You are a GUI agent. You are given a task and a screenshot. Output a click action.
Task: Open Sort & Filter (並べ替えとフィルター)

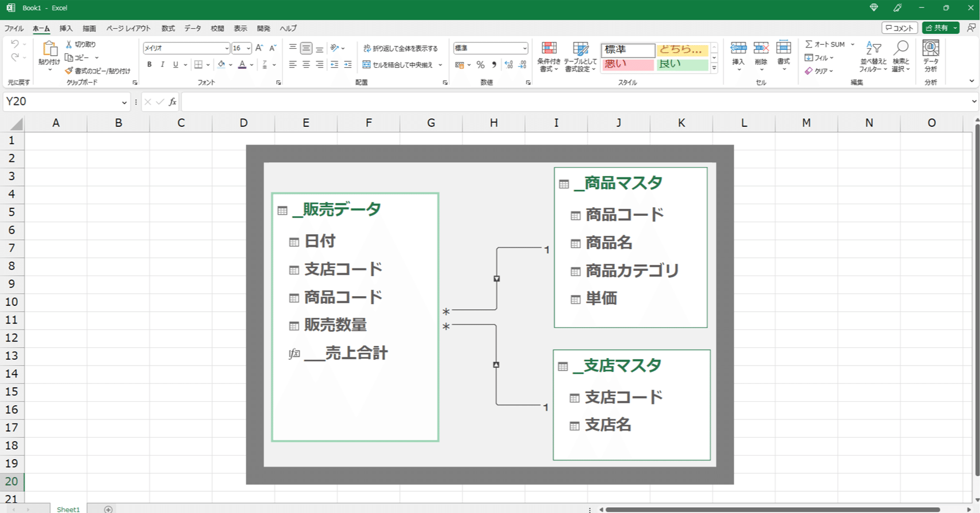coord(873,56)
